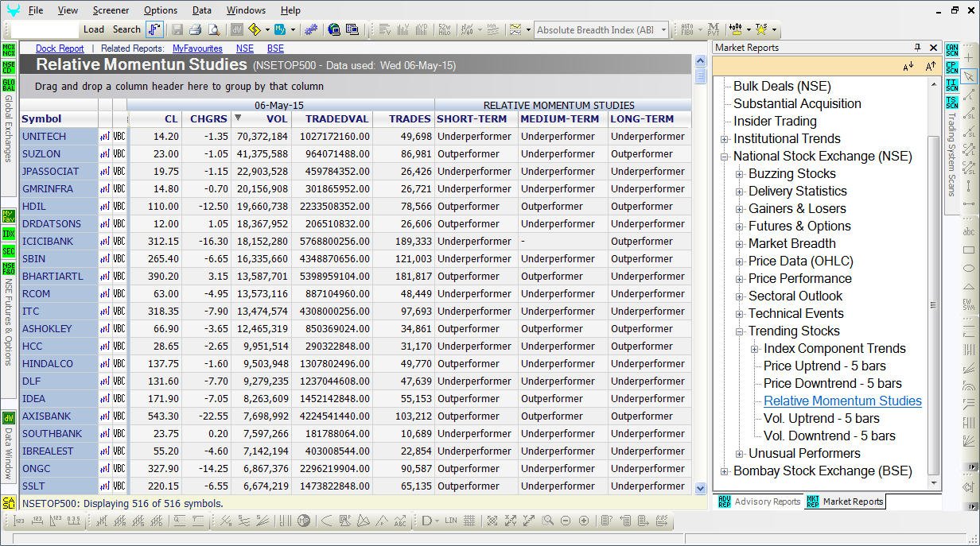The image size is (980, 546).
Task: Switch to the Advisory Reports tab
Action: (760, 501)
